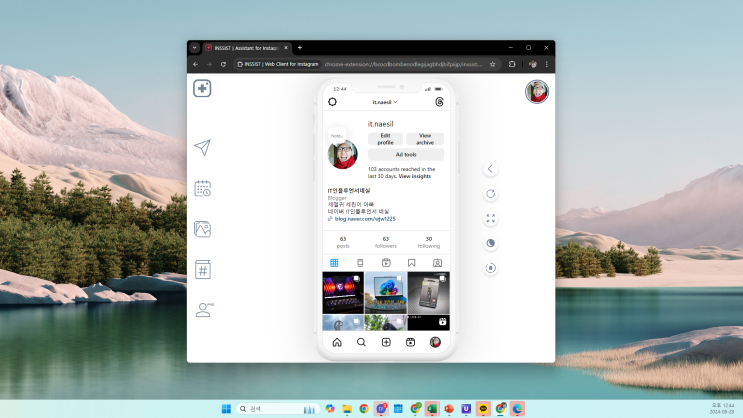Switch to the Reels tab on profile

point(385,262)
